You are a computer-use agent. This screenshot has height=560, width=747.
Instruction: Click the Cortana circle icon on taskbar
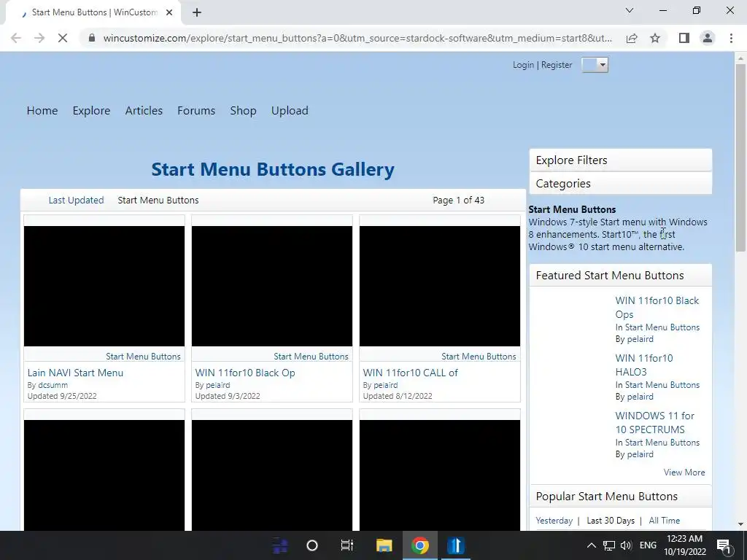coord(312,545)
